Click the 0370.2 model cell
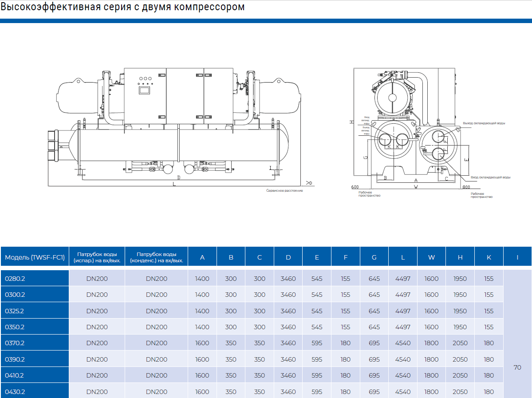Image resolution: width=532 pixels, height=398 pixels. 35,343
